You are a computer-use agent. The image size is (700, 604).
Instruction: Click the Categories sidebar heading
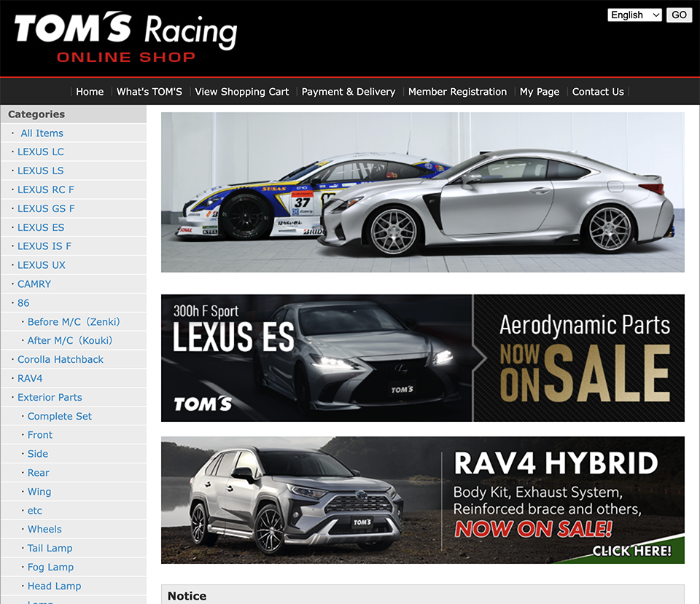tap(36, 114)
